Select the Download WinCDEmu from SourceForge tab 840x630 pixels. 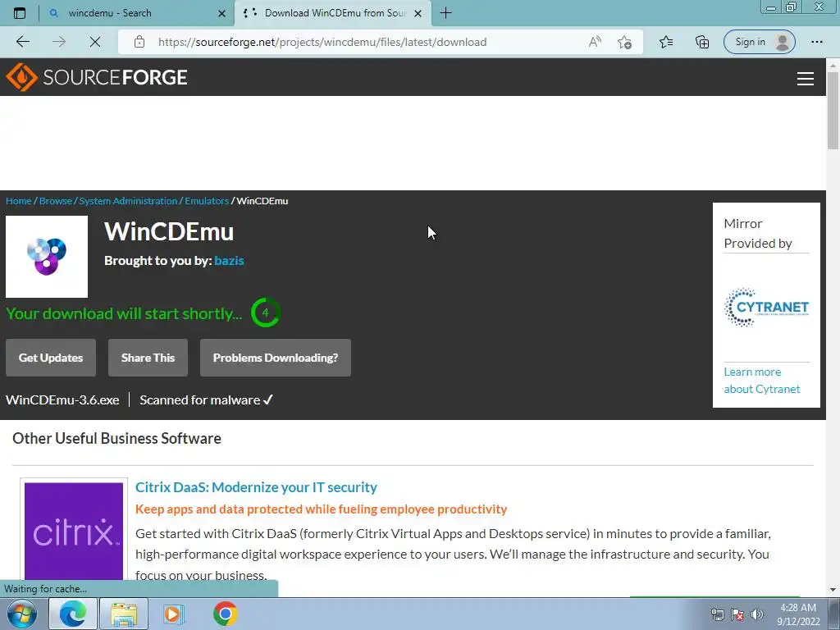[333, 13]
